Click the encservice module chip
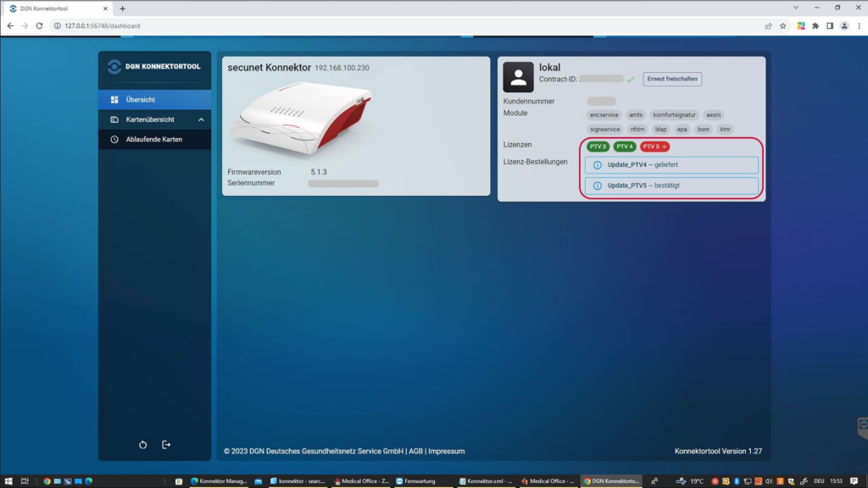 click(x=604, y=115)
